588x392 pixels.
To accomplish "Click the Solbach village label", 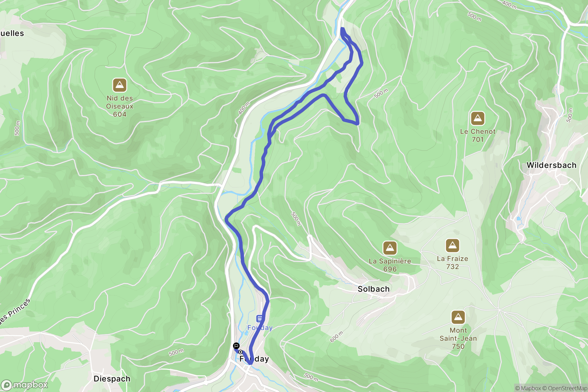I will click(374, 289).
